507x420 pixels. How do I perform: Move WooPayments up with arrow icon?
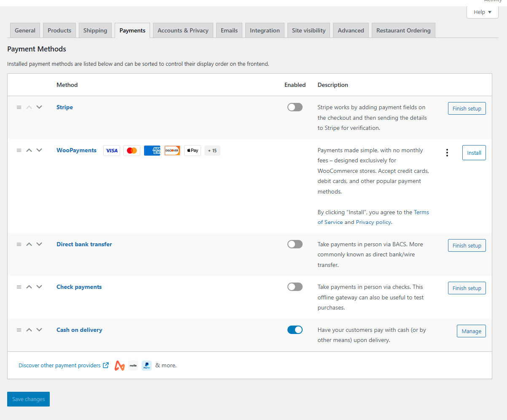(x=29, y=151)
